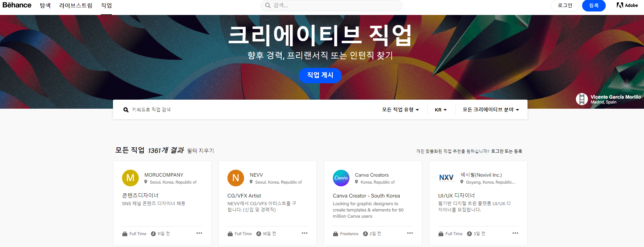Click Canva Creators company name
This screenshot has width=644, height=247.
coord(372,175)
